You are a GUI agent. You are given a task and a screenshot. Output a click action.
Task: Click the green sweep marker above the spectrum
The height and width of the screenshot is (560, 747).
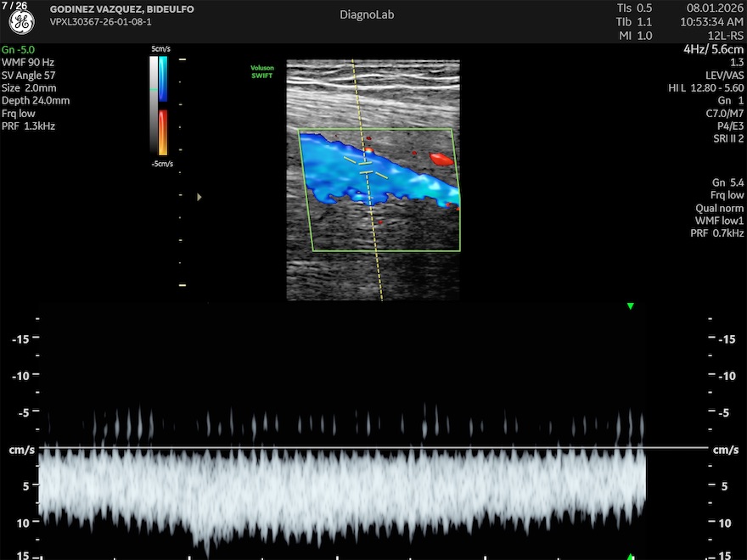(630, 305)
